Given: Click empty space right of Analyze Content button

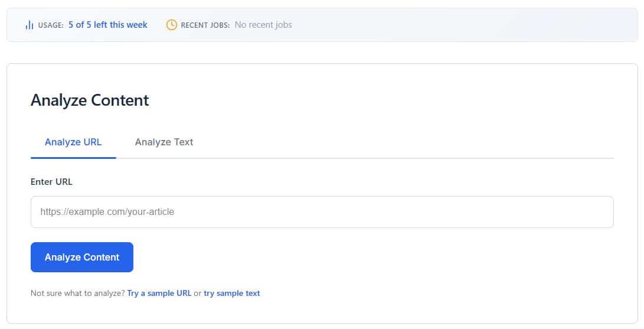Looking at the screenshot, I should 354,258.
